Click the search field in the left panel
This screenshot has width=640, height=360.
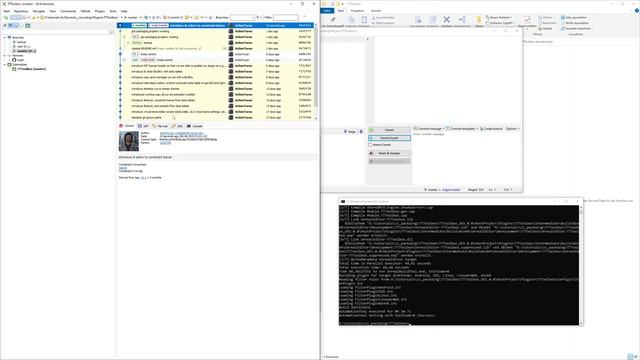click(56, 31)
